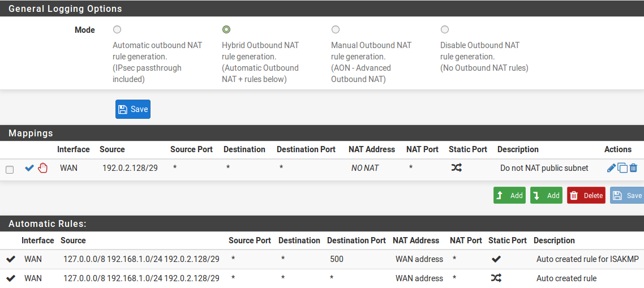
Task: Copy the WAN 192.0.2.128/29 mapping (clone icon)
Action: pos(622,168)
